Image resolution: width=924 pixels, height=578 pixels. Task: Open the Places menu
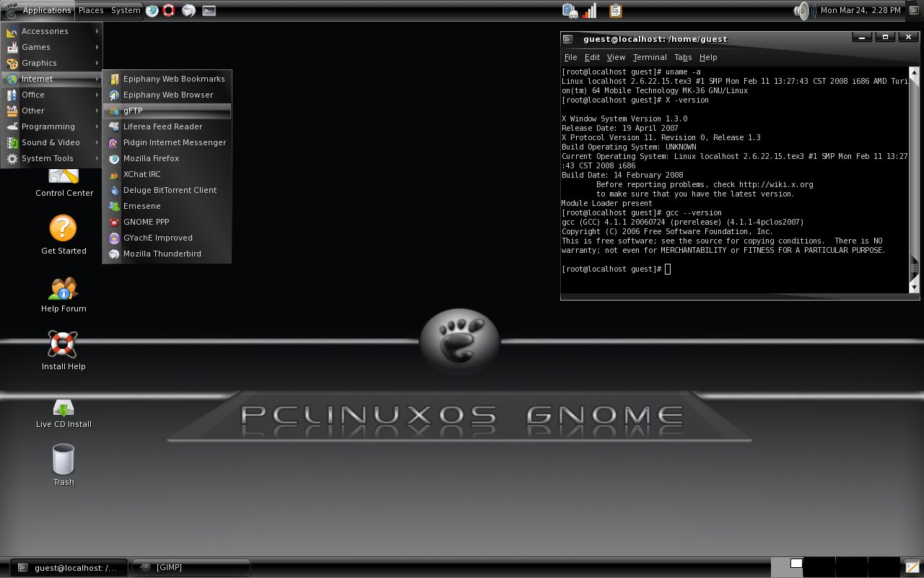[x=91, y=10]
